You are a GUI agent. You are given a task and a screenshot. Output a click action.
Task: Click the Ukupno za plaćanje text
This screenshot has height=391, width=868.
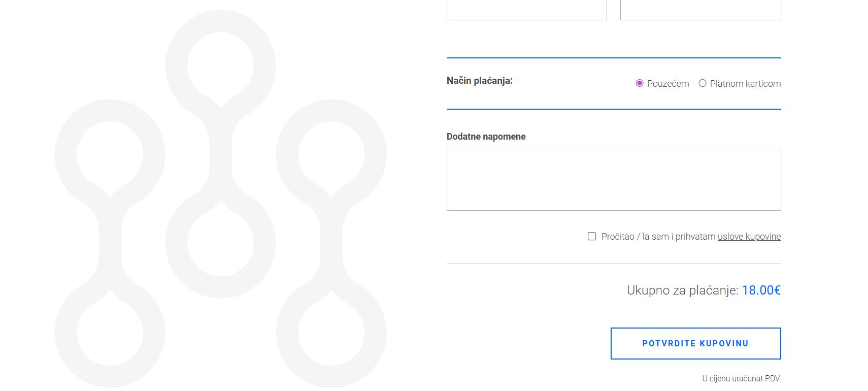[x=682, y=290]
